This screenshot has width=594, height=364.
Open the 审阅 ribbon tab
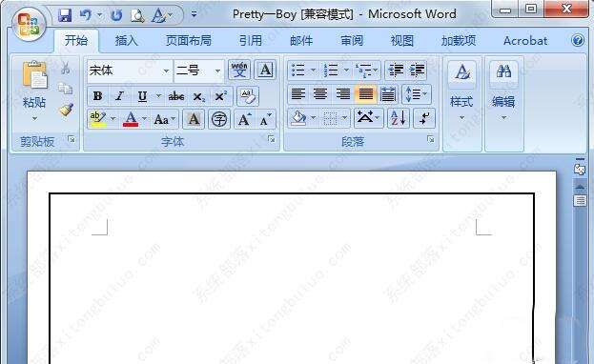352,41
